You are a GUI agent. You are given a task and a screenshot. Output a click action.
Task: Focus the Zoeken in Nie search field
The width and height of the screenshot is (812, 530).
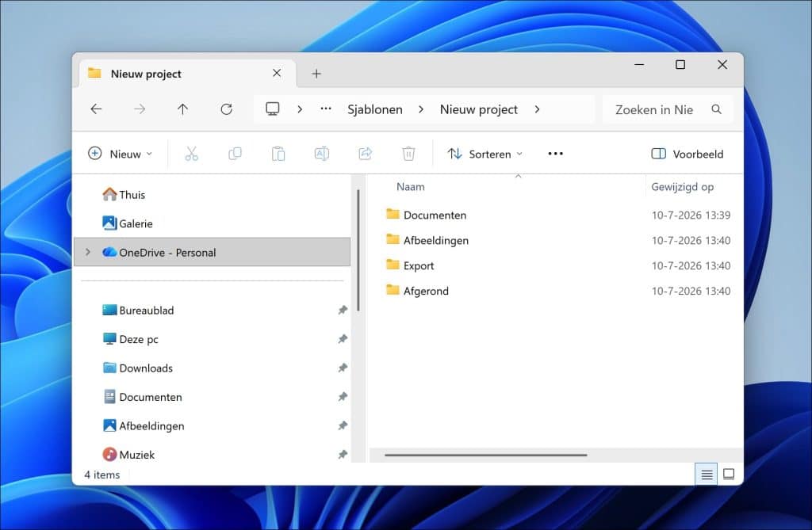[x=668, y=109]
